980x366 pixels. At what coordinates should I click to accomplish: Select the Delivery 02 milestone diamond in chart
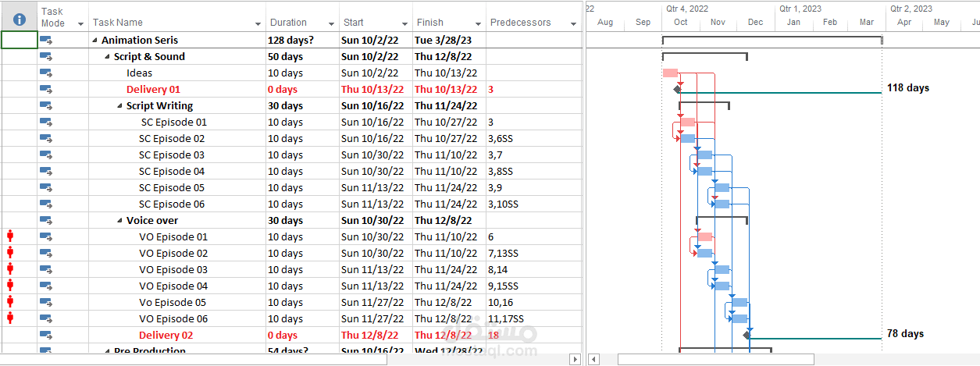(x=747, y=335)
